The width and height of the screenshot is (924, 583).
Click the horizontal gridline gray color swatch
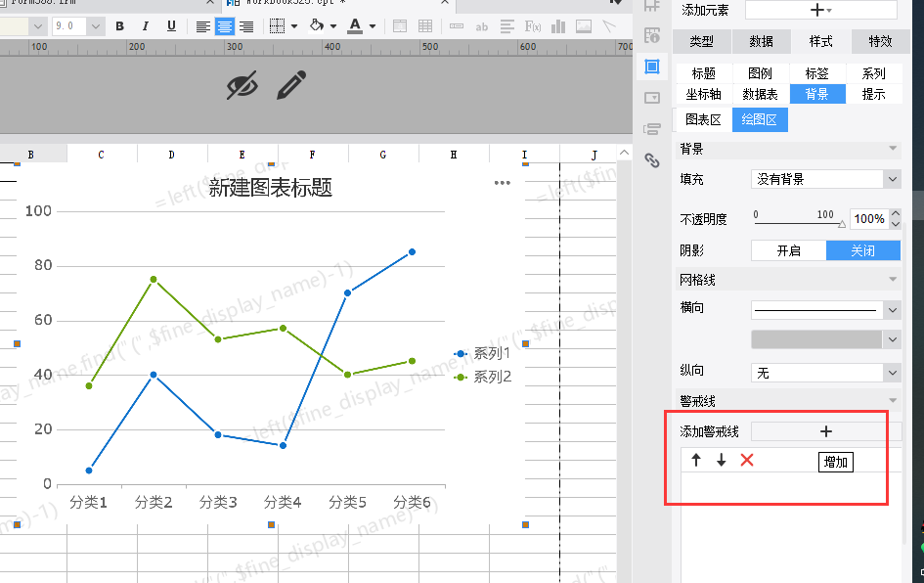pyautogui.click(x=816, y=339)
